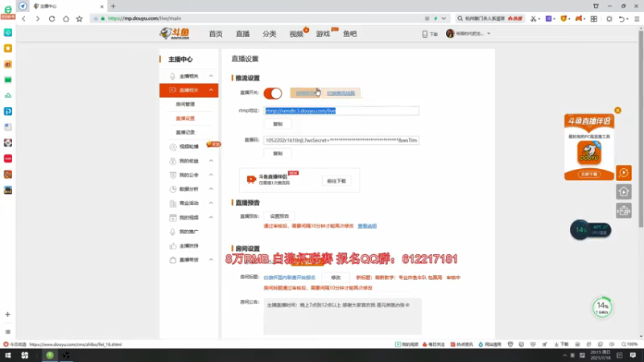644x362 pixels.
Task: Click the gray robot floating button at right
Action: click(x=624, y=211)
